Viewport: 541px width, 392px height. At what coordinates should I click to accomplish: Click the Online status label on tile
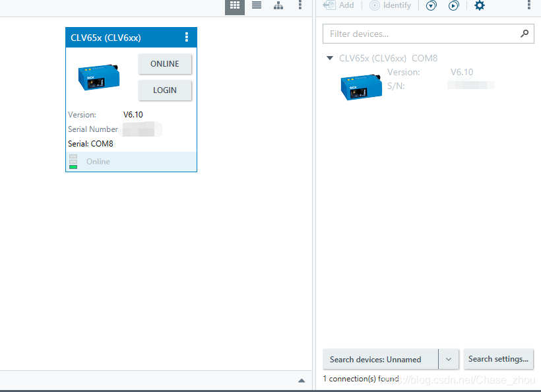point(98,162)
